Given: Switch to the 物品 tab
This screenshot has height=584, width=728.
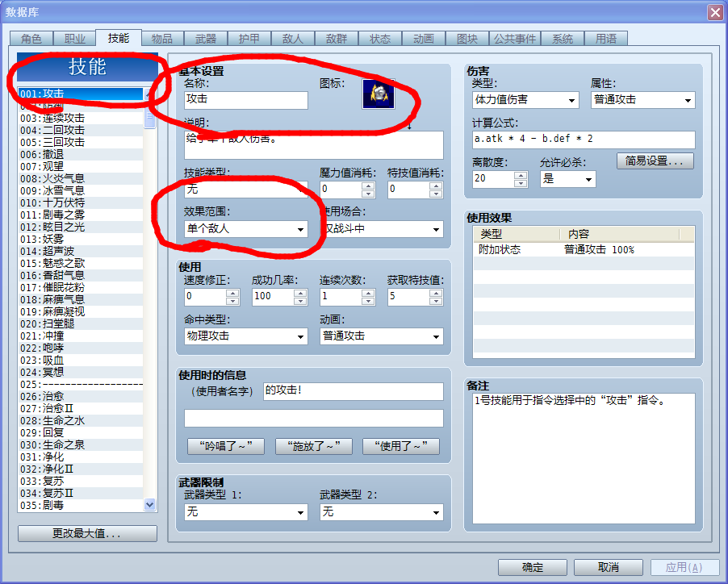Looking at the screenshot, I should tap(162, 39).
